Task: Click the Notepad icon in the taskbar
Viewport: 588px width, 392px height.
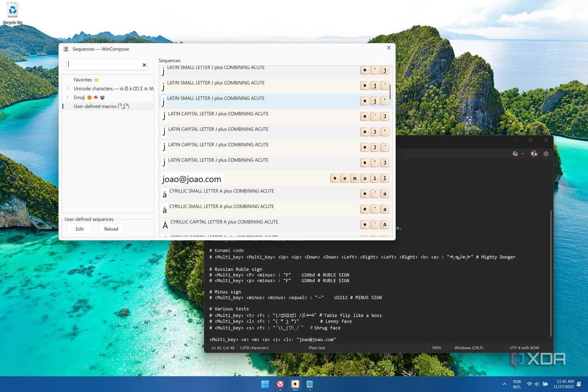Action: click(310, 384)
